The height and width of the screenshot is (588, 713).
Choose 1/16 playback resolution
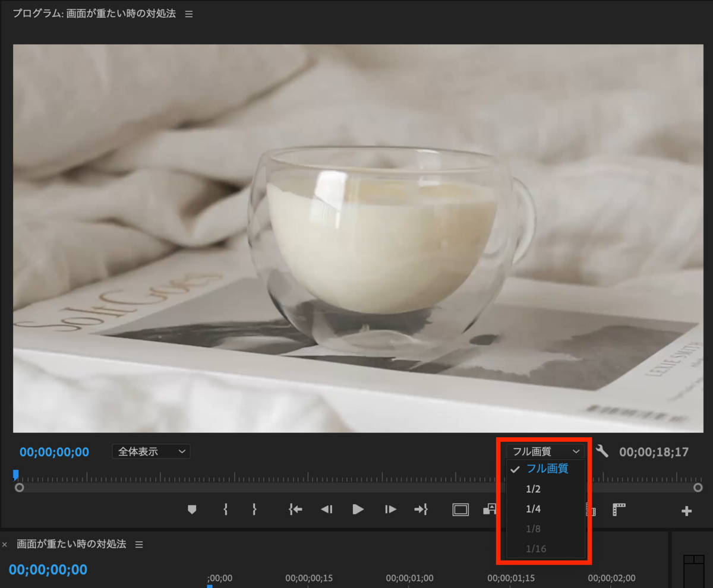547,549
